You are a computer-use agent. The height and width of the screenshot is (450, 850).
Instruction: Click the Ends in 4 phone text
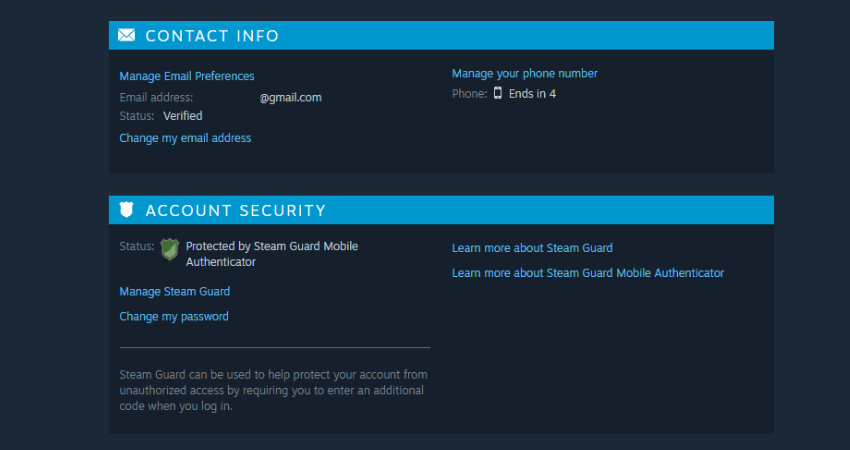[x=532, y=94]
